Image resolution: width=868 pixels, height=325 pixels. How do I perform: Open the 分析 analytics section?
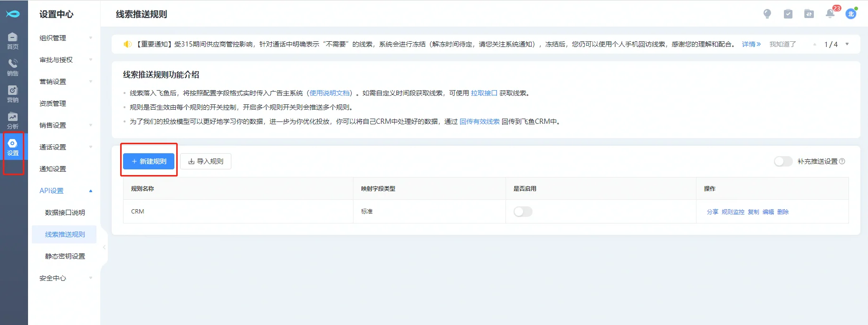[13, 121]
